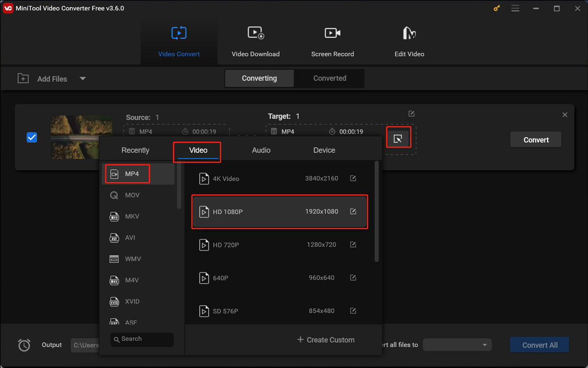The image size is (588, 368).
Task: Edit the 4K Video preset settings
Action: pos(353,178)
